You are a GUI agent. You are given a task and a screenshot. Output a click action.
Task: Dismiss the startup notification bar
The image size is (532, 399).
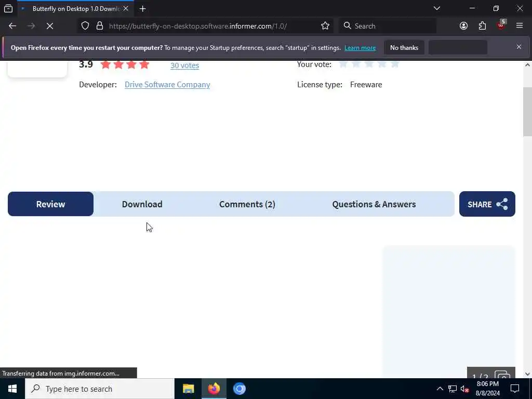[519, 47]
